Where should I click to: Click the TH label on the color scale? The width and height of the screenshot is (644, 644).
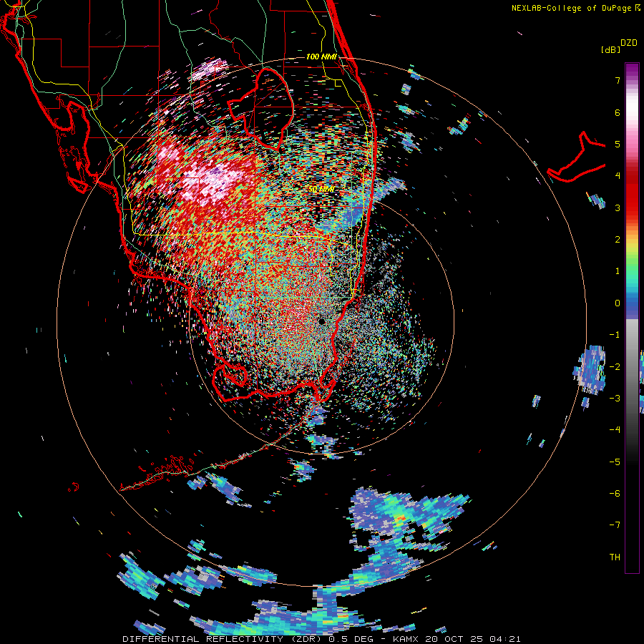point(615,557)
